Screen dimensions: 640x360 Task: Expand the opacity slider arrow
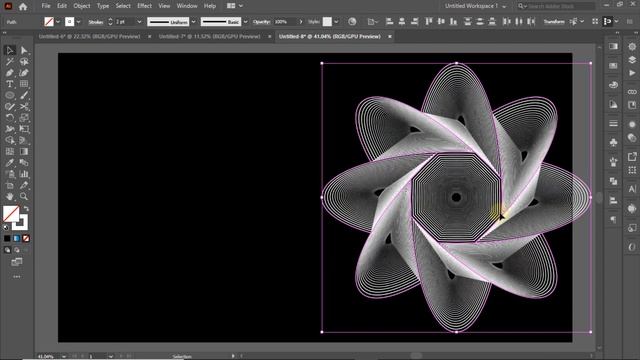(x=301, y=22)
